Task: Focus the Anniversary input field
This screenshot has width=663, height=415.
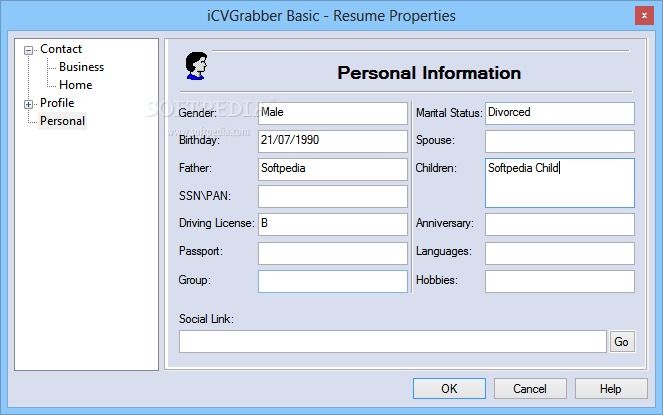Action: [560, 224]
